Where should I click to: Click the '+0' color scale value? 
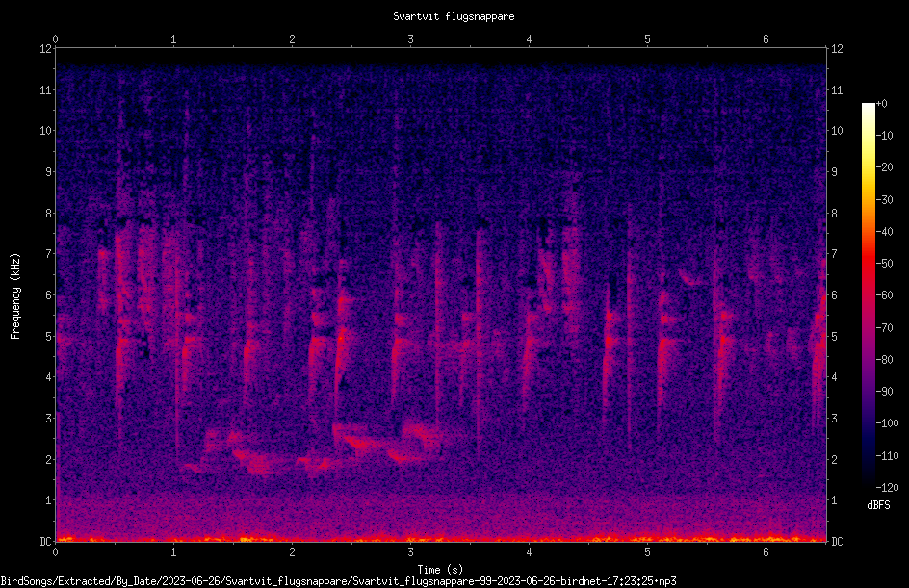coord(881,104)
